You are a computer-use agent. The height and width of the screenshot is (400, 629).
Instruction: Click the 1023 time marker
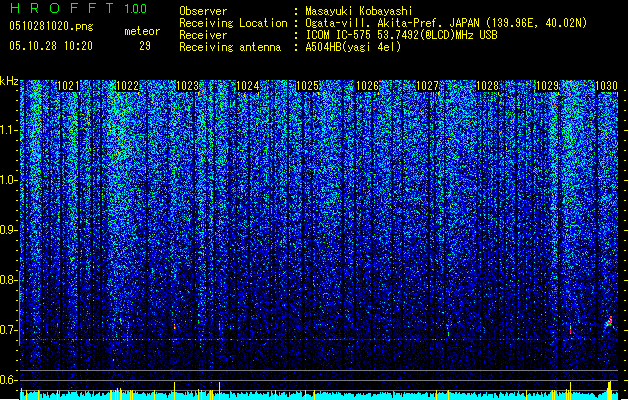coord(187,86)
